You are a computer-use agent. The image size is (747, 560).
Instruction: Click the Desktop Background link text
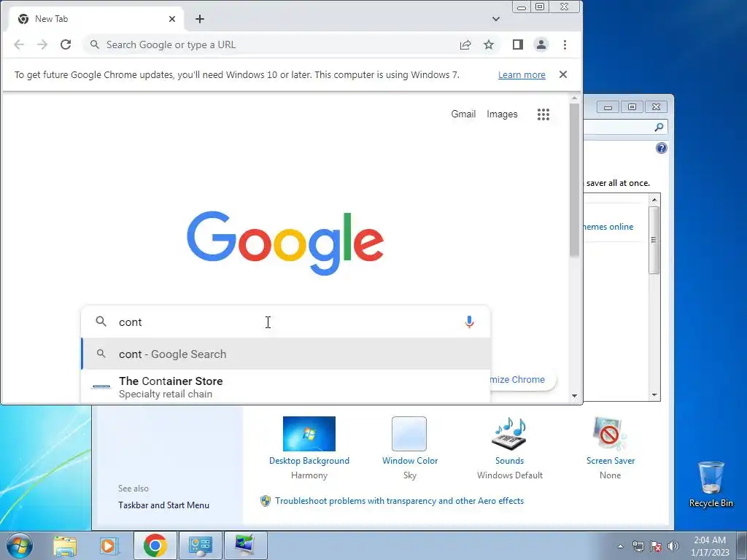tap(309, 461)
